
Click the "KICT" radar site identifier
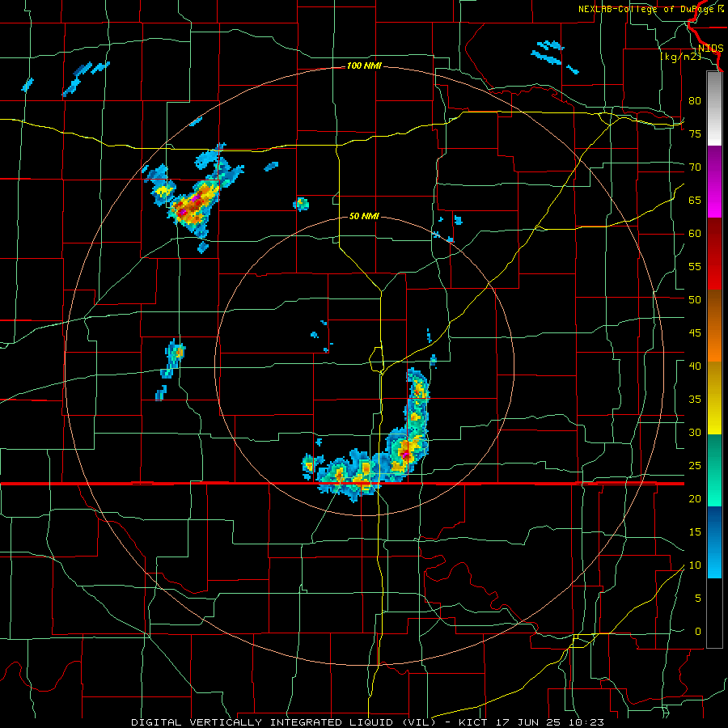click(x=472, y=722)
